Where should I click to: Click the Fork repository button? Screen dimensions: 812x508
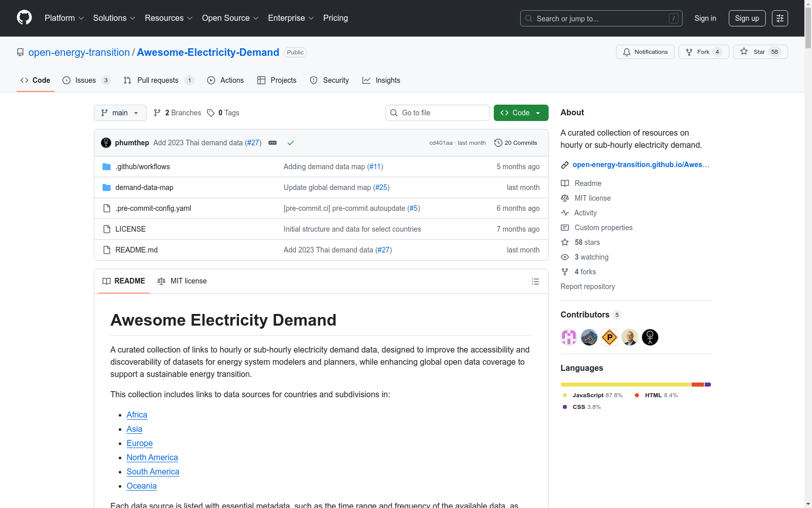(x=703, y=52)
